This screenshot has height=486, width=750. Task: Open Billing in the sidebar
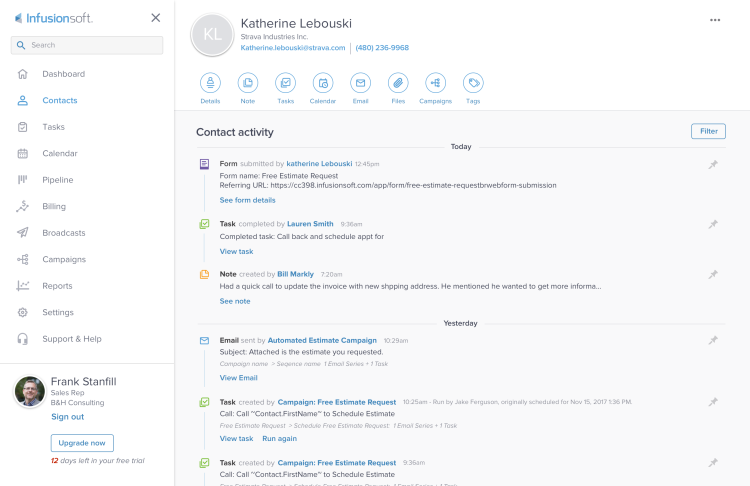54,206
